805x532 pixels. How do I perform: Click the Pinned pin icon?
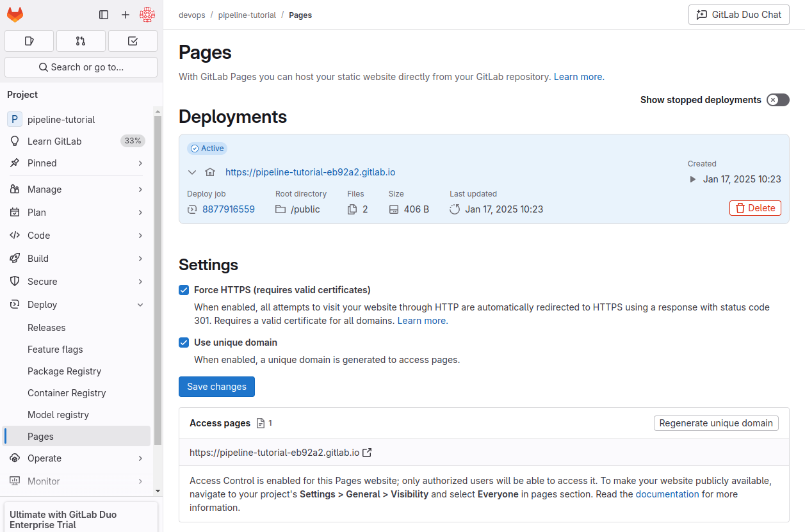coord(15,163)
